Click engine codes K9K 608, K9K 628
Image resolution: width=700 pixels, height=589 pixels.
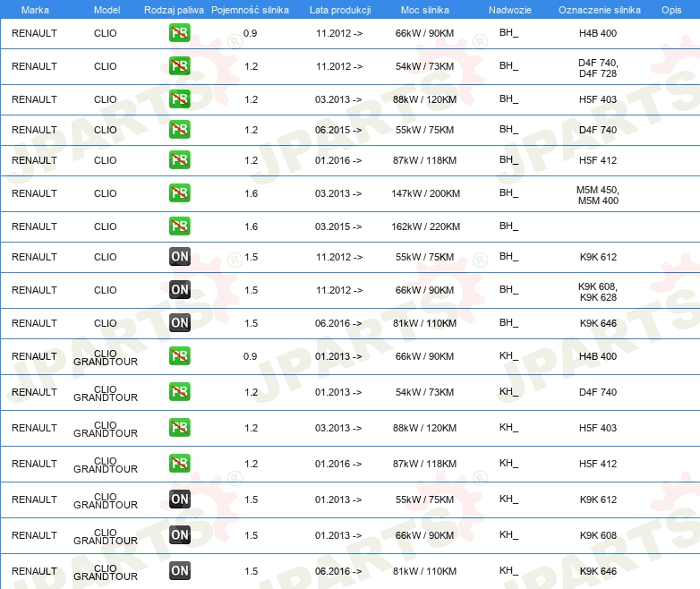coord(598,292)
